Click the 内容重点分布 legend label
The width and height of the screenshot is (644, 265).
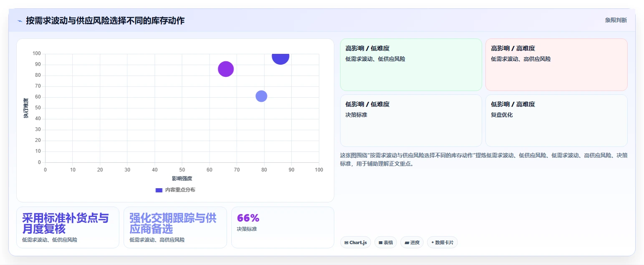click(180, 190)
